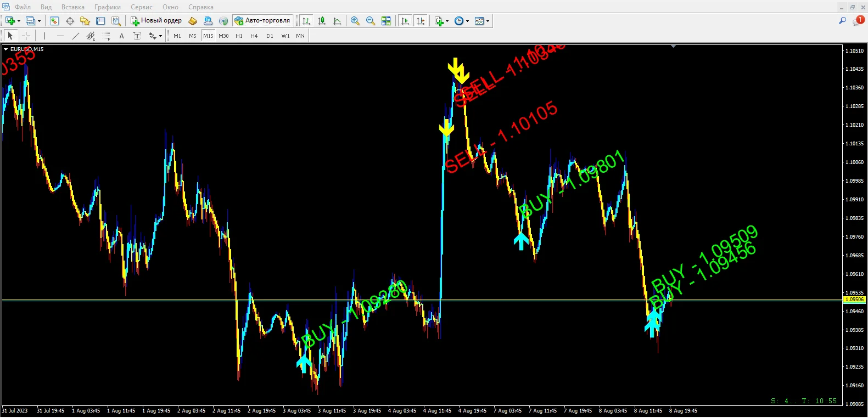Expand the Periods dropdown arrow

pos(467,21)
